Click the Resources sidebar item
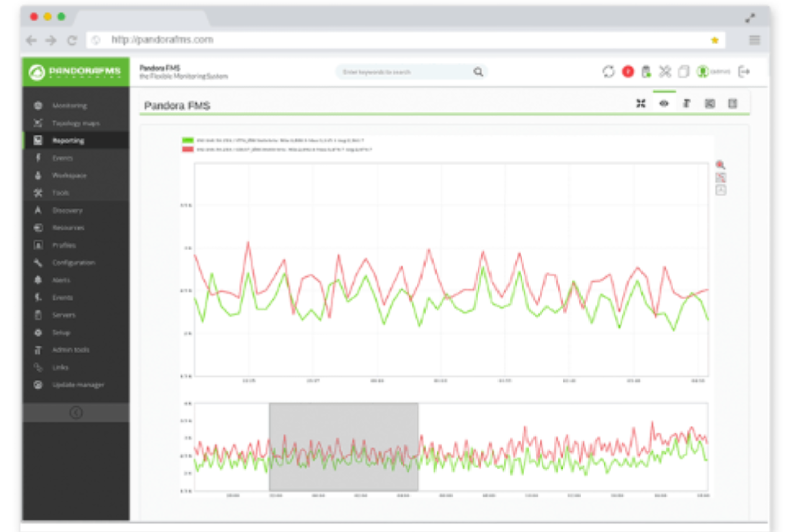The width and height of the screenshot is (797, 532). (x=76, y=228)
